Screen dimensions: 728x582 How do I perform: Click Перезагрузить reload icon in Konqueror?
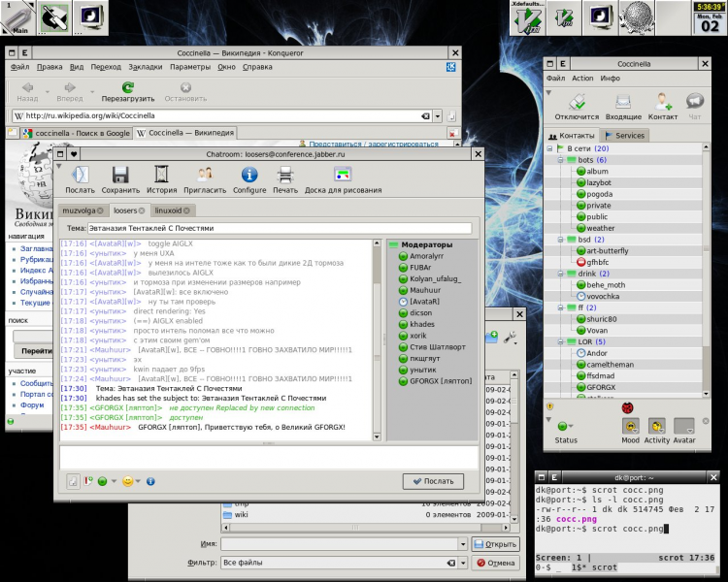(x=127, y=88)
